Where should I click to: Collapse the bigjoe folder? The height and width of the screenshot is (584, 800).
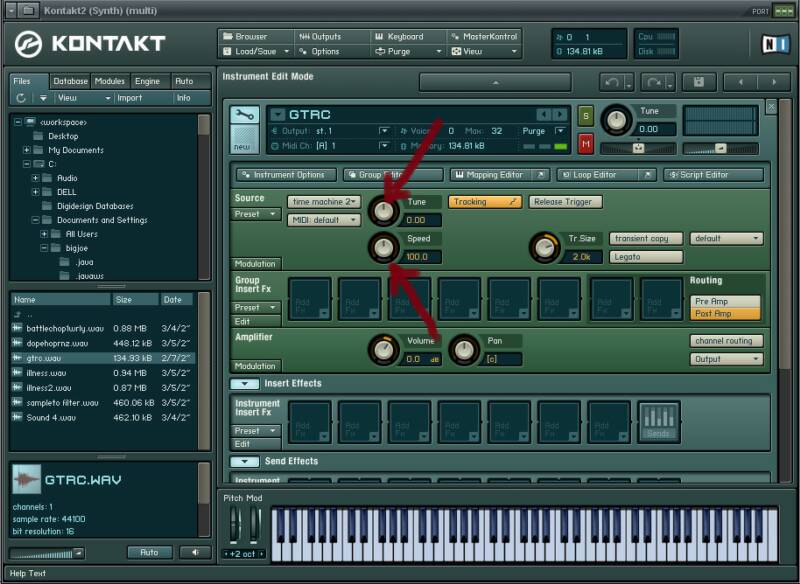coord(44,248)
